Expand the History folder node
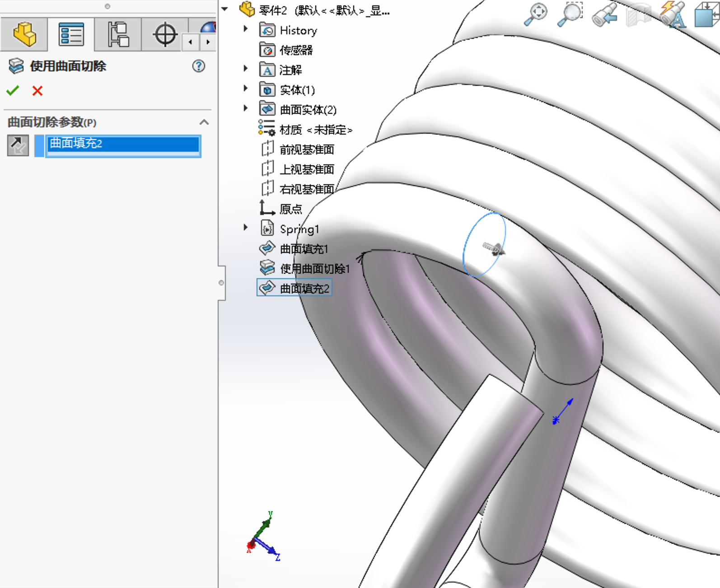 point(246,29)
